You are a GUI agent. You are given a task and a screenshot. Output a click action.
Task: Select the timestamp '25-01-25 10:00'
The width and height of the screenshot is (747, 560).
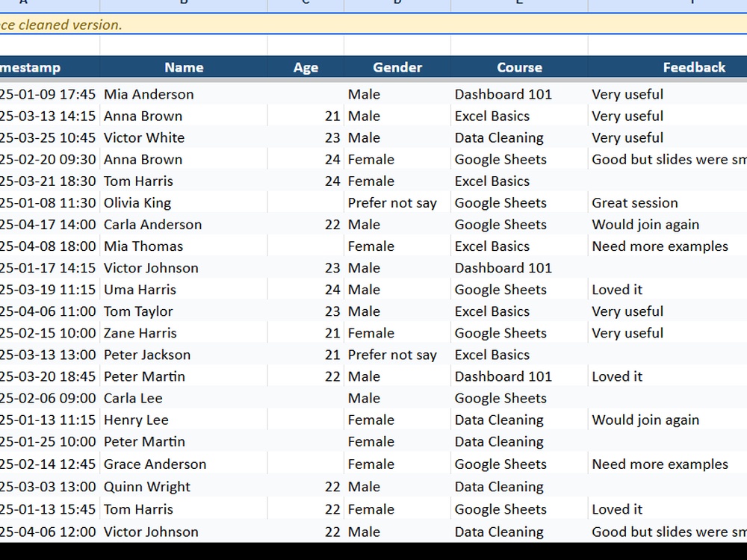[x=48, y=441]
